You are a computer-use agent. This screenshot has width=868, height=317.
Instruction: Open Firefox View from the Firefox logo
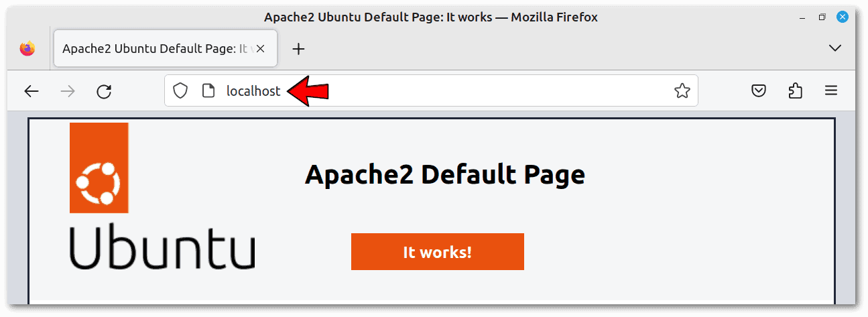click(27, 48)
